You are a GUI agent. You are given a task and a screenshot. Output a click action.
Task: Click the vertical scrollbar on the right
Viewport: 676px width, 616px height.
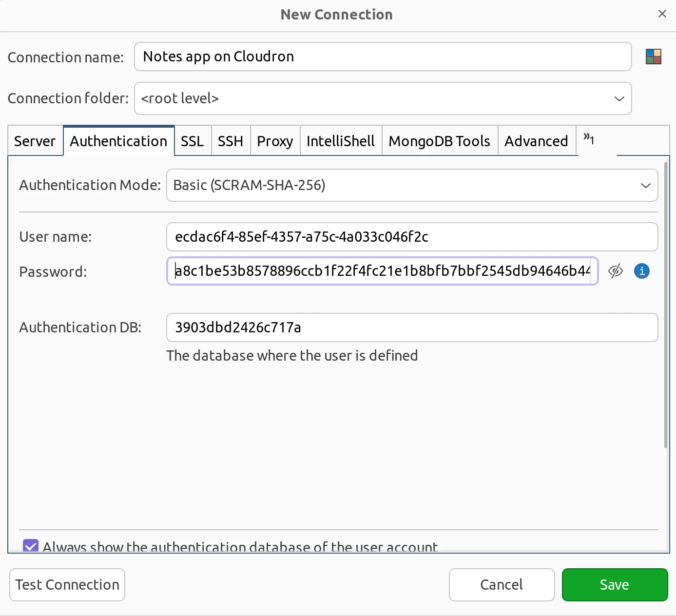pyautogui.click(x=665, y=302)
